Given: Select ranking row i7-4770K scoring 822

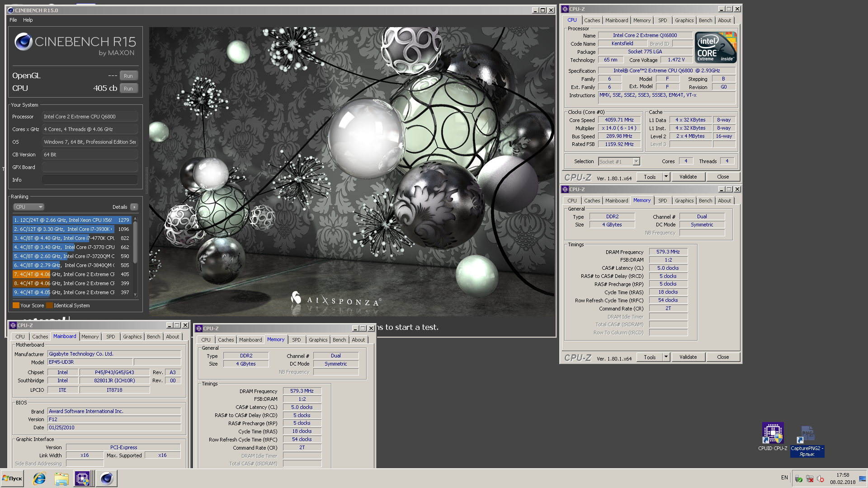Looking at the screenshot, I should [x=72, y=238].
